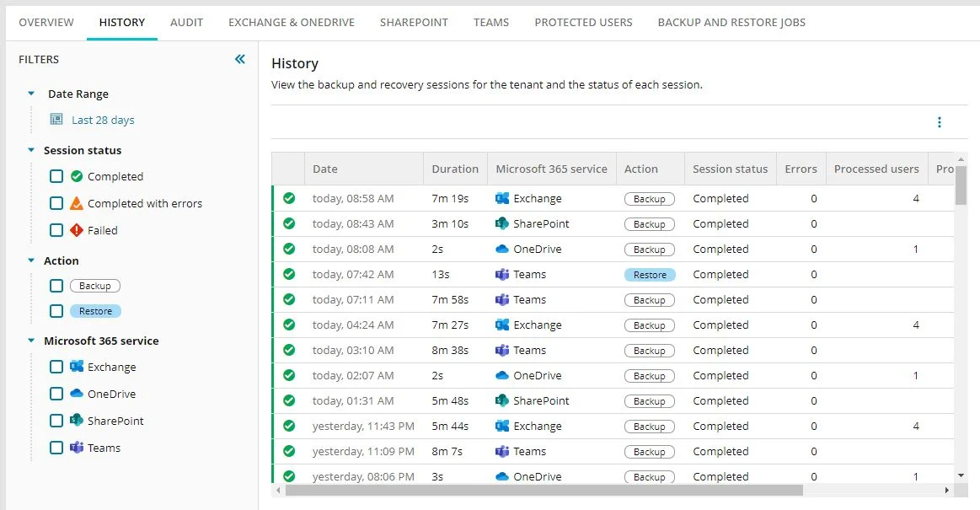Collapse the Date Range filter section
The width and height of the screenshot is (980, 510).
click(31, 94)
